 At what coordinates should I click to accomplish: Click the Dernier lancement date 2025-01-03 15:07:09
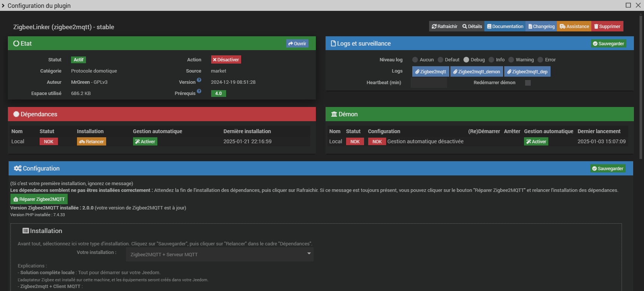[x=601, y=141]
